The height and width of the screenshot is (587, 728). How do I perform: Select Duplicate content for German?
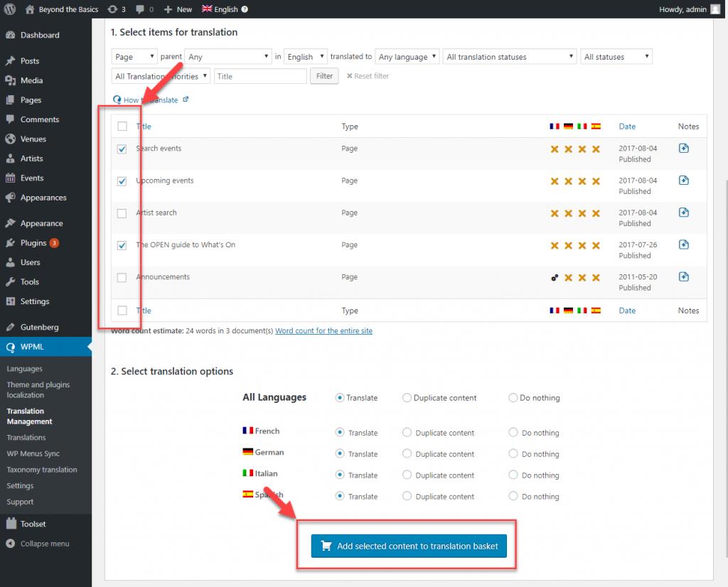tap(407, 454)
